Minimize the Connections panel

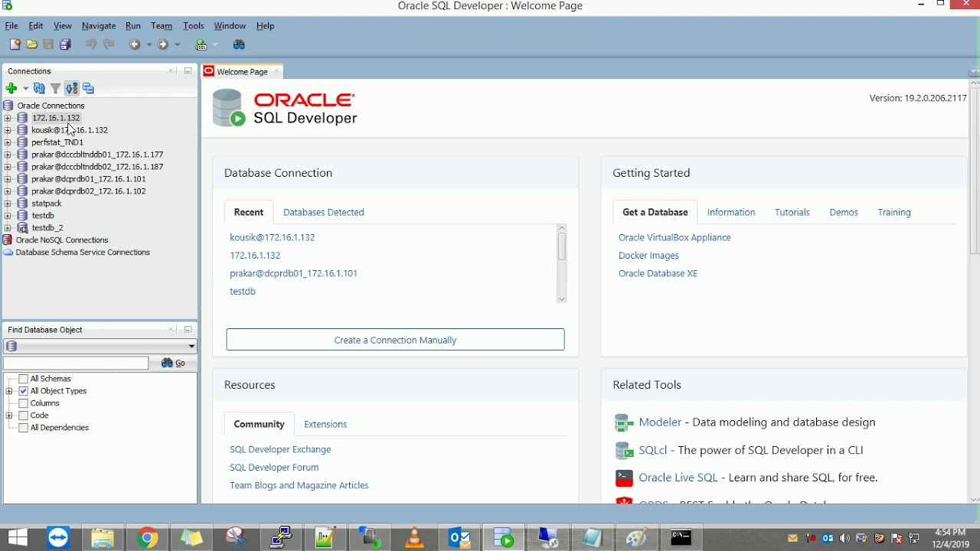point(188,71)
